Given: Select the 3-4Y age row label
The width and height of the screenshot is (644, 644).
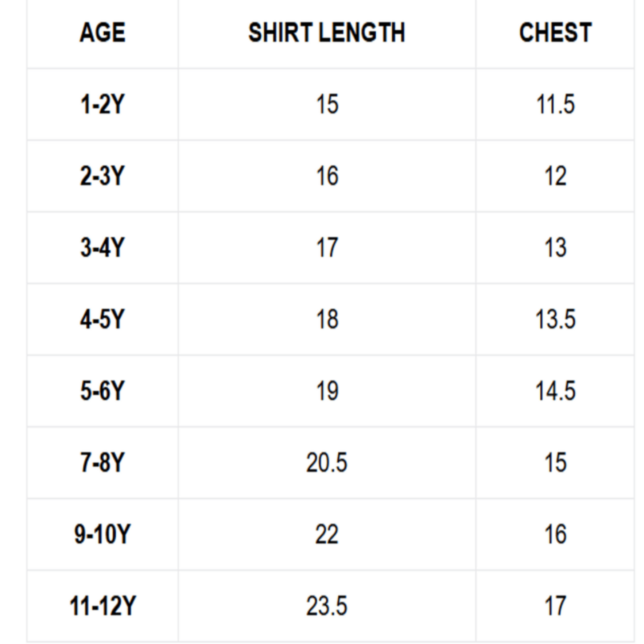Looking at the screenshot, I should tap(103, 247).
